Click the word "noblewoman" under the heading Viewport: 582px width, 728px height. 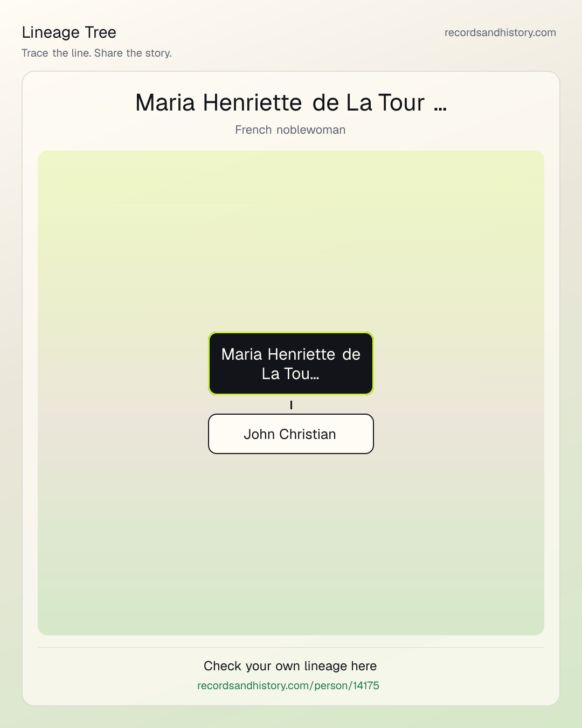click(x=311, y=130)
